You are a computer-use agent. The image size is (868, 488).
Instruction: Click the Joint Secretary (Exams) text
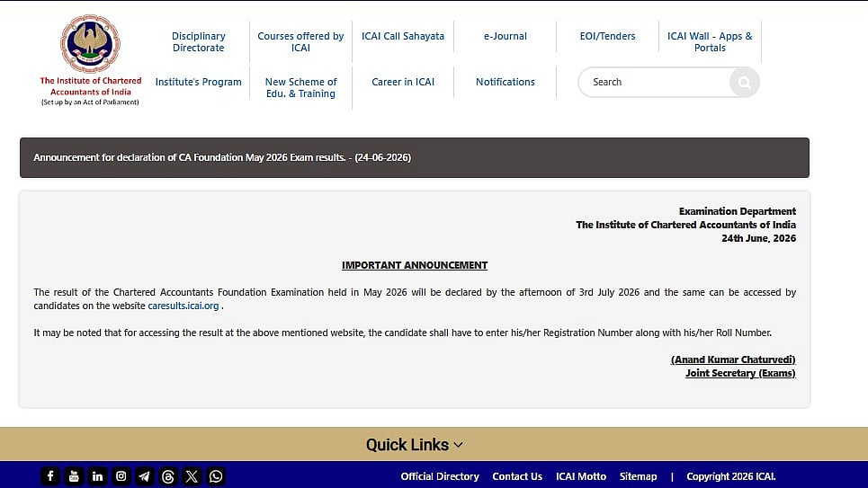(x=740, y=374)
